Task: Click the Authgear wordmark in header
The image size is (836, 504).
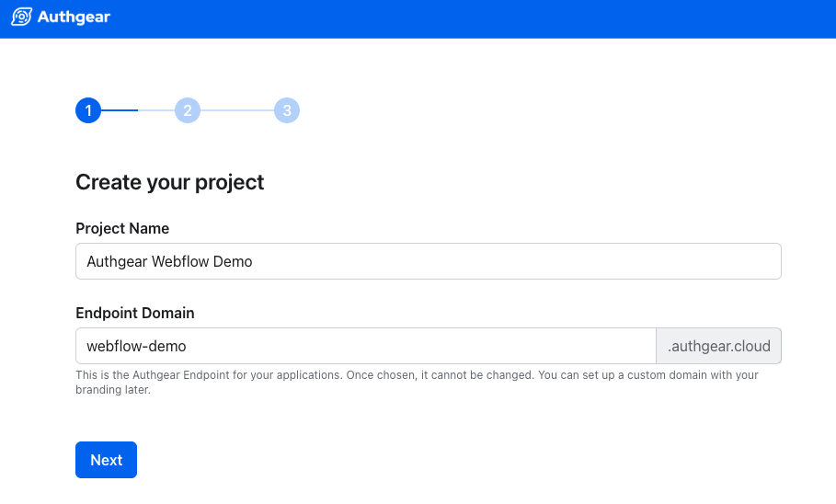Action: click(74, 17)
